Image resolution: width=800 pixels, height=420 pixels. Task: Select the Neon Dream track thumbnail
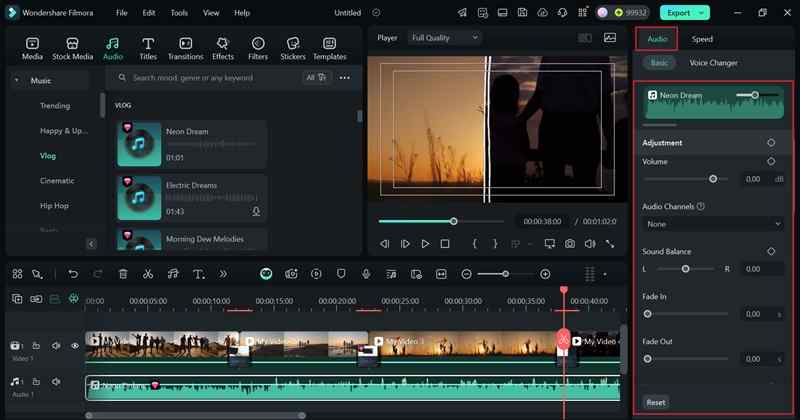coord(139,144)
